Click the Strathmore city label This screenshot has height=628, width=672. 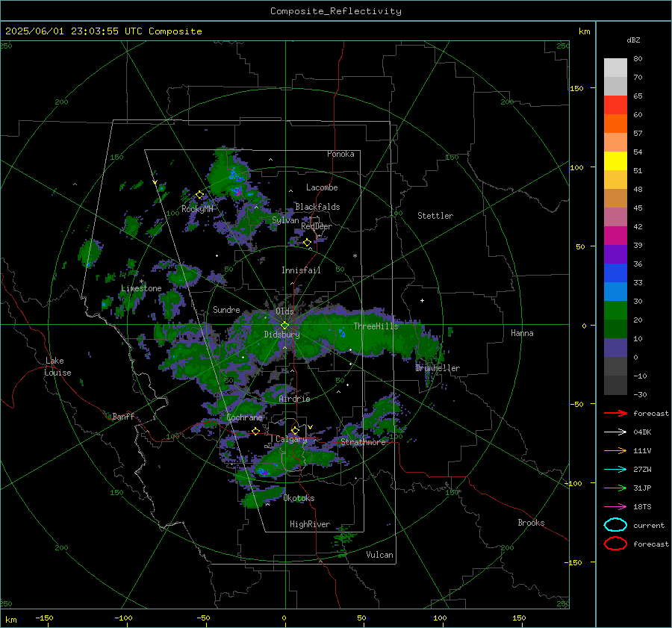coord(363,442)
